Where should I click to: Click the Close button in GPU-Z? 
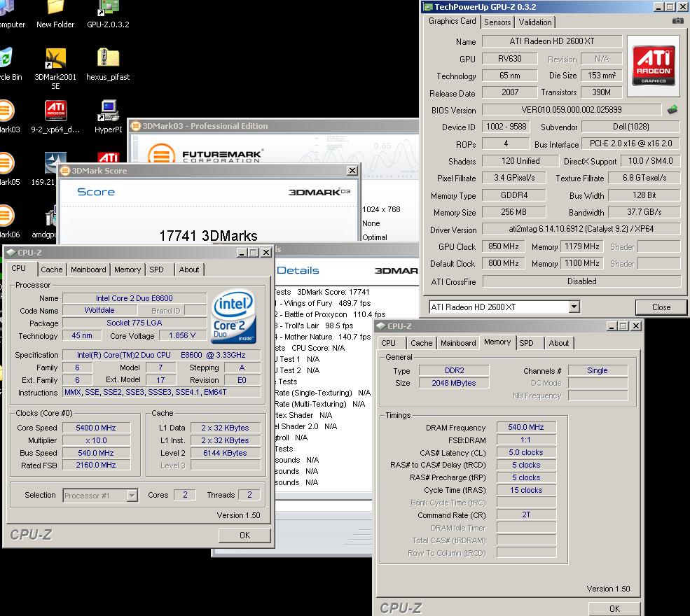coord(661,307)
